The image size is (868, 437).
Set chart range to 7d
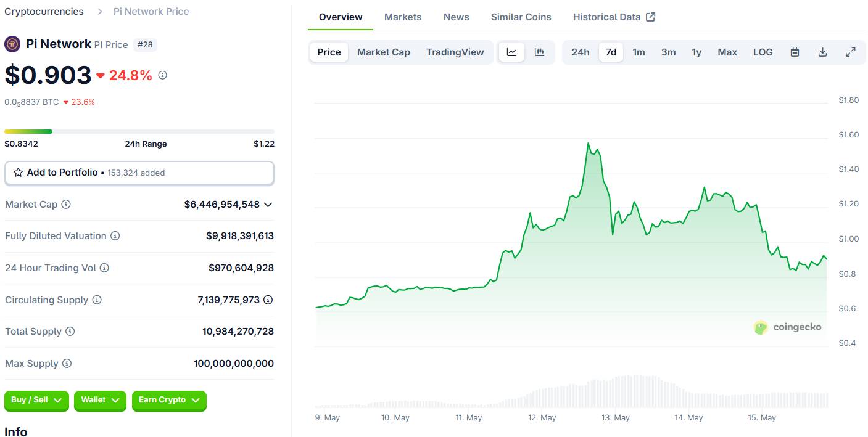click(x=611, y=52)
